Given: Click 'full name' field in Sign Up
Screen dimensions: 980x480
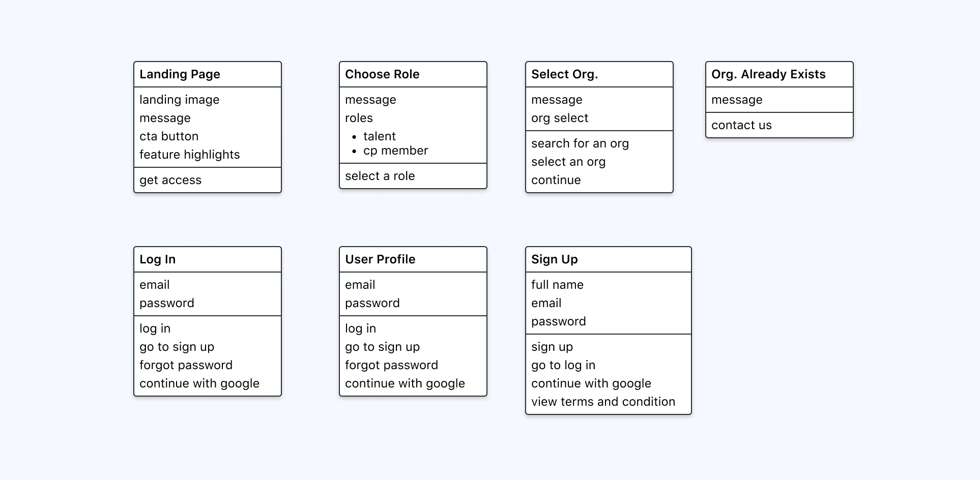Looking at the screenshot, I should 557,285.
